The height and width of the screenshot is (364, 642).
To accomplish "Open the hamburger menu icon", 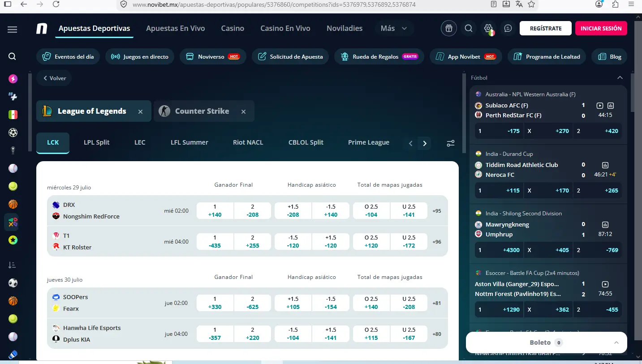I will (x=12, y=30).
